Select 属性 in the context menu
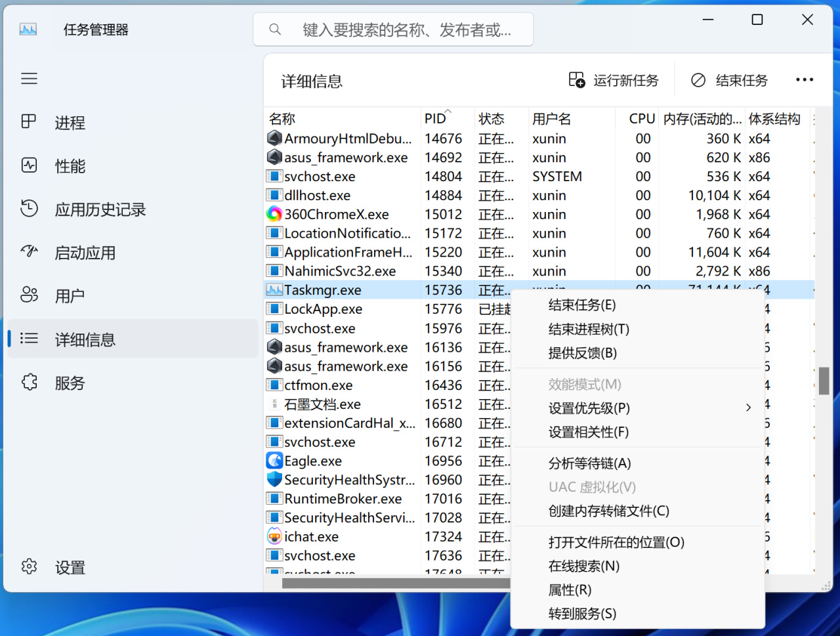840x636 pixels. pyautogui.click(x=568, y=590)
